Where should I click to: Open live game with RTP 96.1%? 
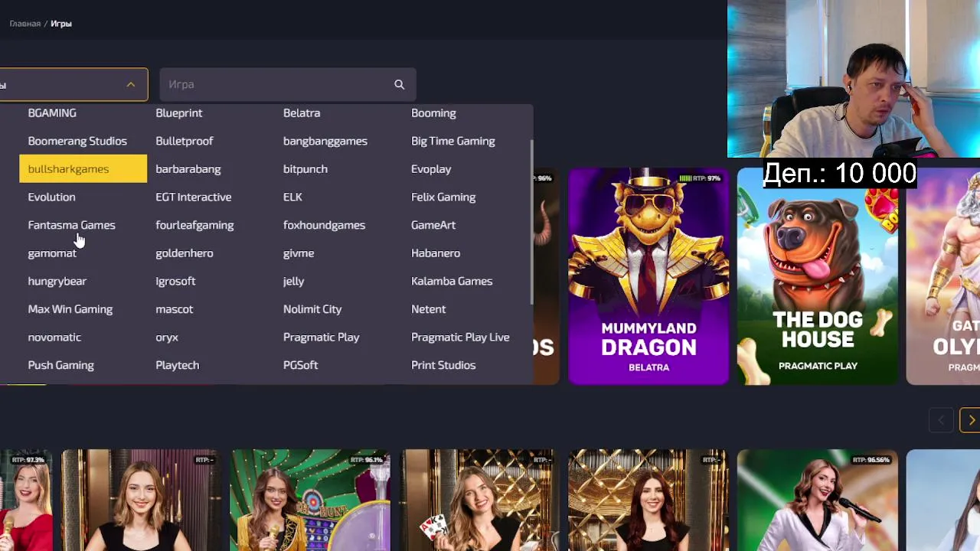click(310, 500)
